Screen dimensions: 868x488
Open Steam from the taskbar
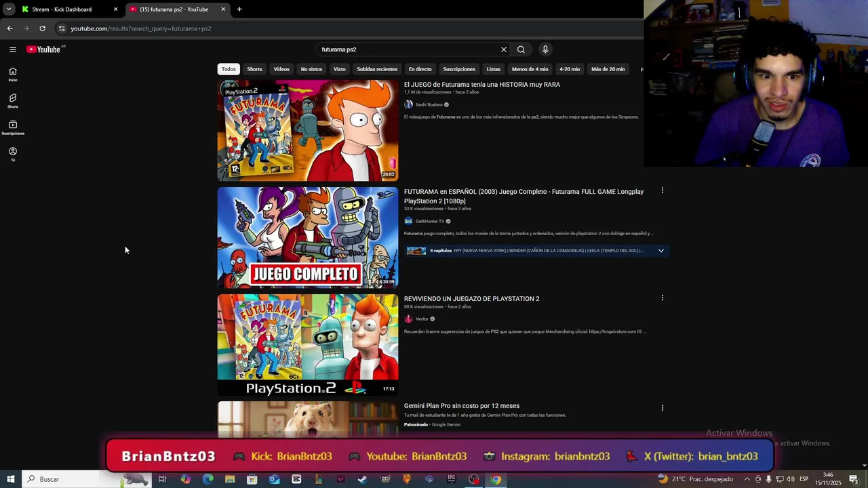[362, 479]
